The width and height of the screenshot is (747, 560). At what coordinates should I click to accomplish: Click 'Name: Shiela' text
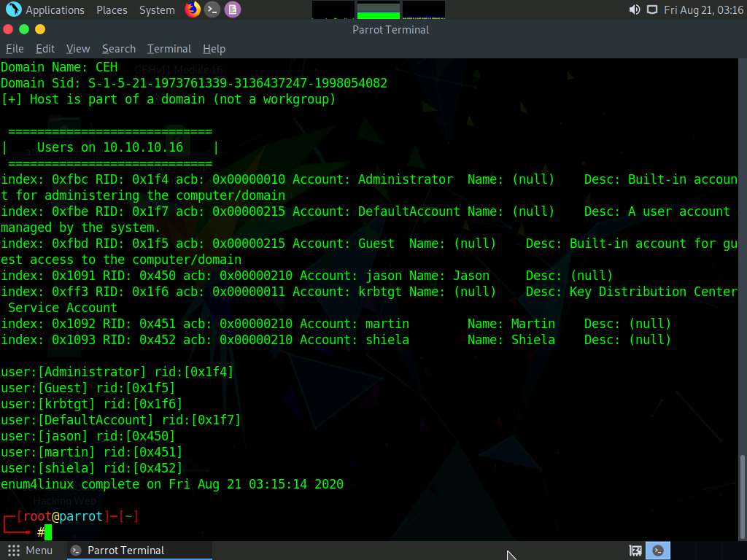pos(511,340)
